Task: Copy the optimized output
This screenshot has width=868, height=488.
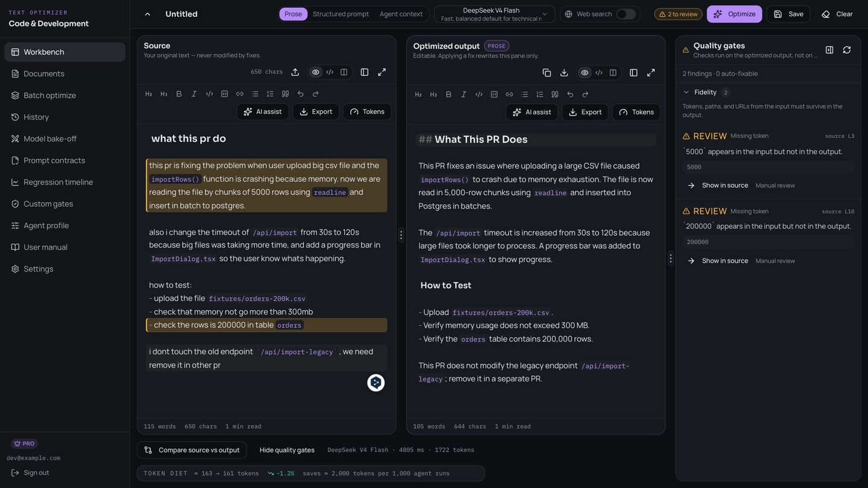Action: [547, 72]
